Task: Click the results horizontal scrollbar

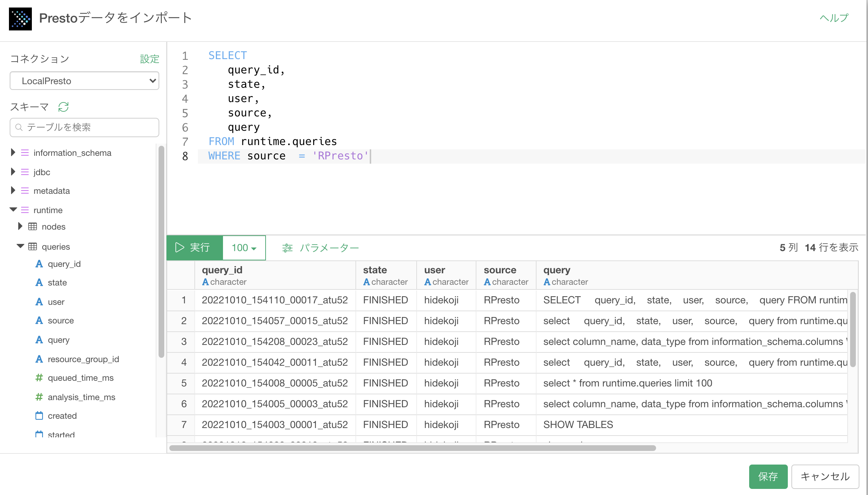Action: (x=412, y=448)
